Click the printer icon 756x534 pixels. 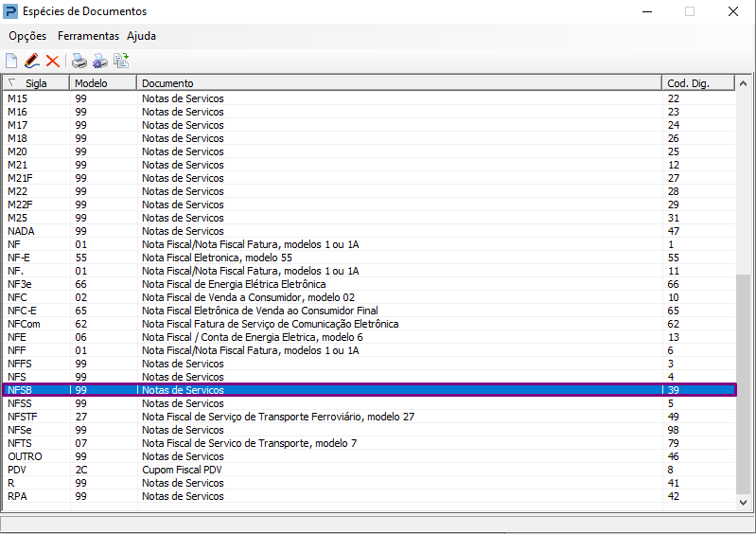[x=79, y=61]
